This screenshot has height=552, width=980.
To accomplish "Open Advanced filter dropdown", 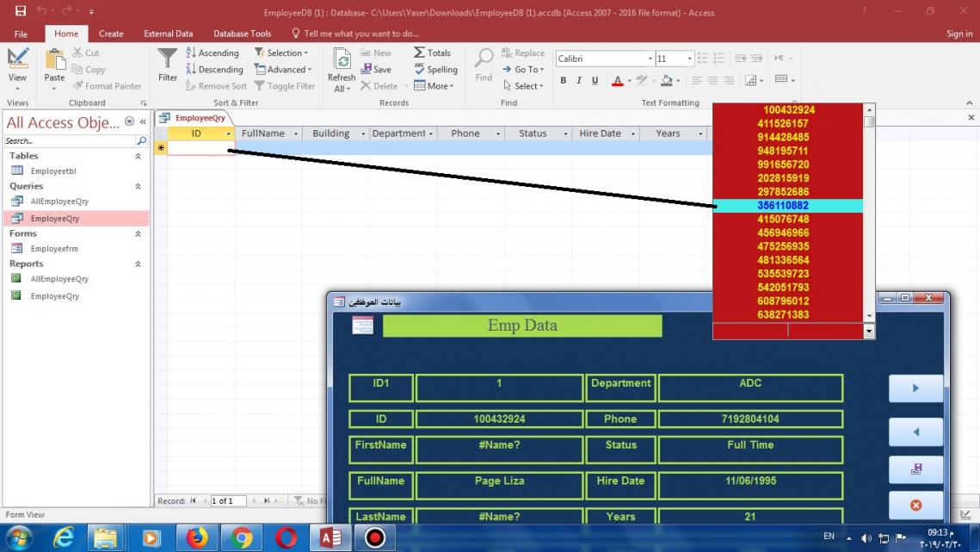I will (x=283, y=70).
